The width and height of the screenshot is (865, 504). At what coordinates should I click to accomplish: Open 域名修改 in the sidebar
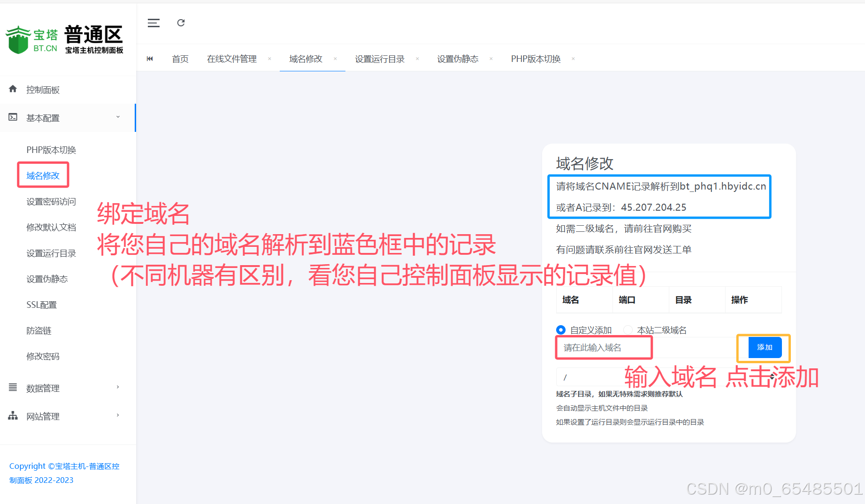pos(43,176)
